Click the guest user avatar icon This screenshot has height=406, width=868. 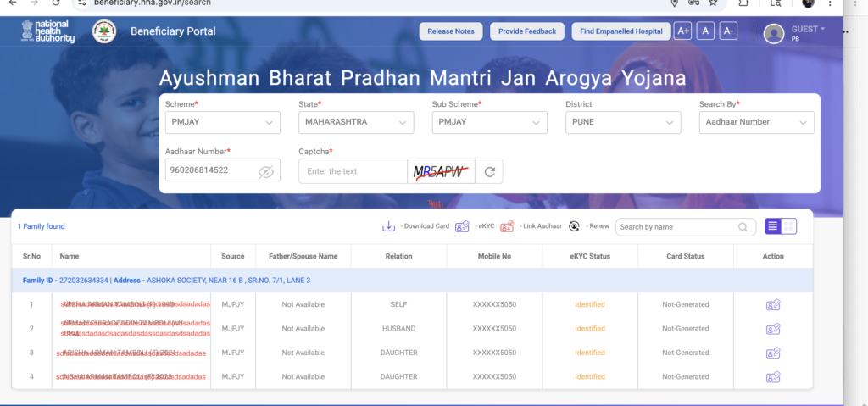[773, 33]
